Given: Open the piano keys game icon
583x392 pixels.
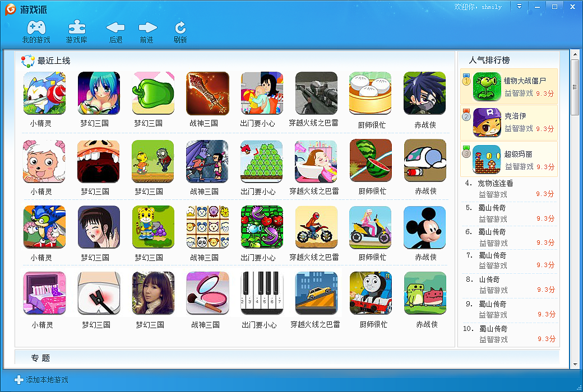Looking at the screenshot, I should 262,293.
